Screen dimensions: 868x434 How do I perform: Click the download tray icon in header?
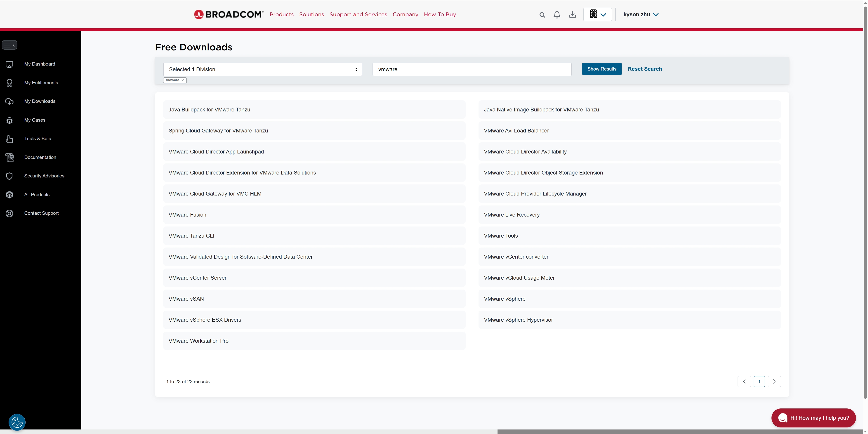click(573, 14)
